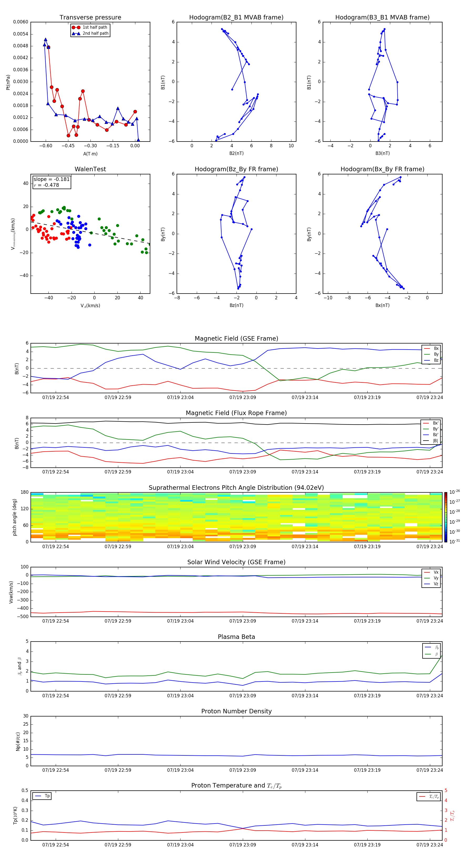Click the "B2(nT)" x-axis label
473x868 pixels.
pyautogui.click(x=236, y=153)
